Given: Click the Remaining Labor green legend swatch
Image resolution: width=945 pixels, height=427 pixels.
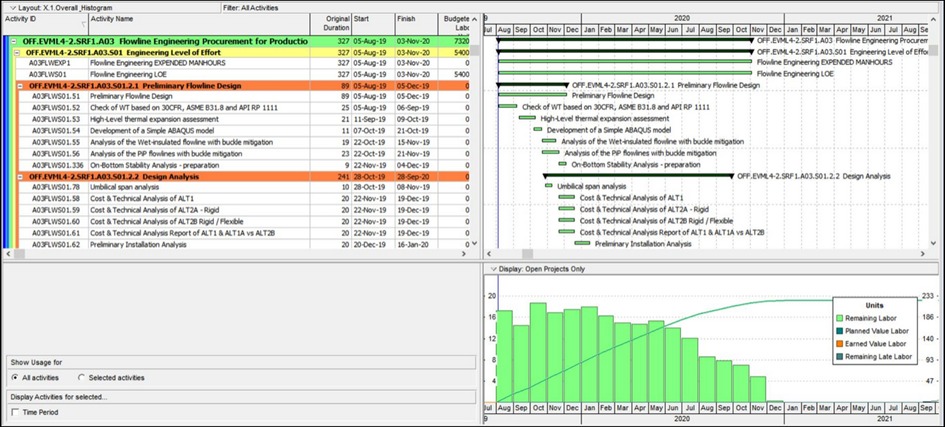Looking at the screenshot, I should 840,318.
